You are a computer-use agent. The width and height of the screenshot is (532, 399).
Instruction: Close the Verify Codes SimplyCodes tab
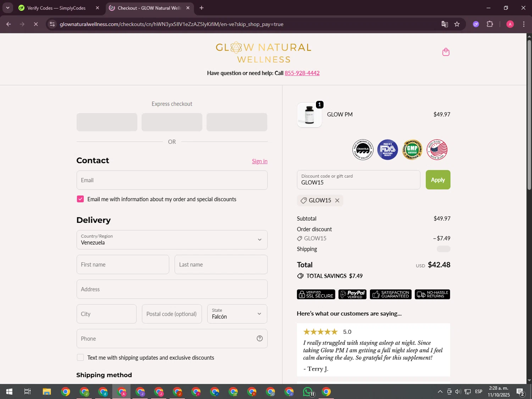(x=98, y=8)
